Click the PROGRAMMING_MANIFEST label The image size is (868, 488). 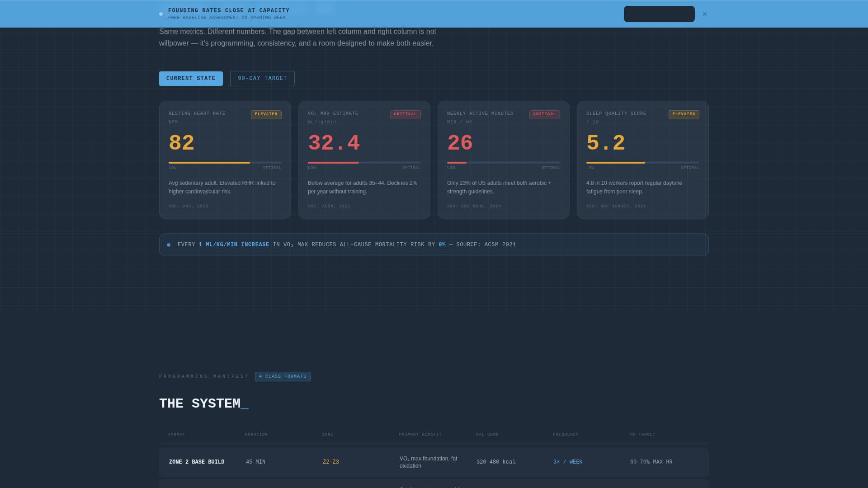click(x=204, y=376)
